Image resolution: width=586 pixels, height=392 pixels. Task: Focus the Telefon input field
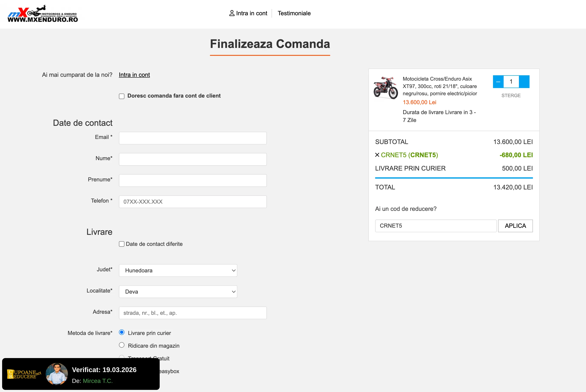[193, 202]
